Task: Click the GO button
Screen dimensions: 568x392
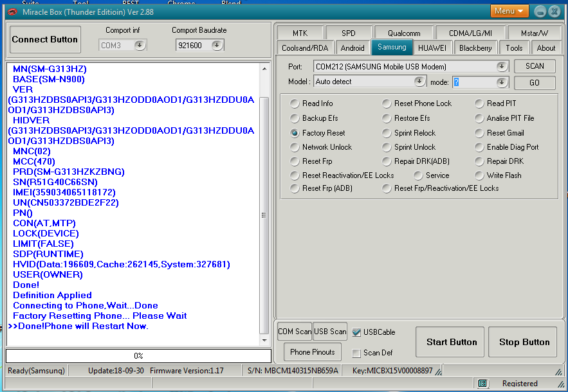Action: pos(535,82)
